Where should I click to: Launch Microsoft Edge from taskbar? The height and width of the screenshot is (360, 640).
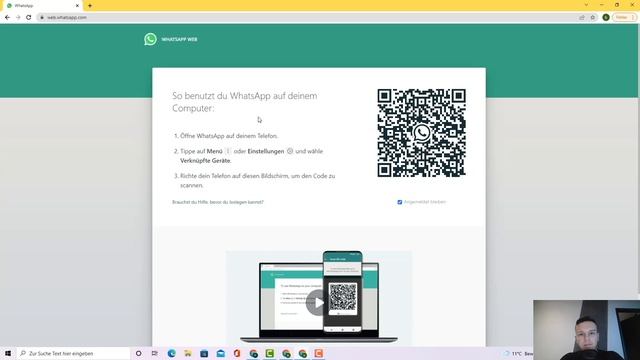171,353
